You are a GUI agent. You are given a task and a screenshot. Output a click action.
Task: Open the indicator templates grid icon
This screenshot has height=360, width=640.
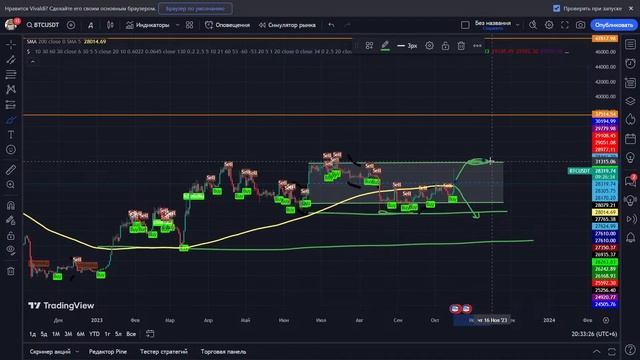pos(189,25)
